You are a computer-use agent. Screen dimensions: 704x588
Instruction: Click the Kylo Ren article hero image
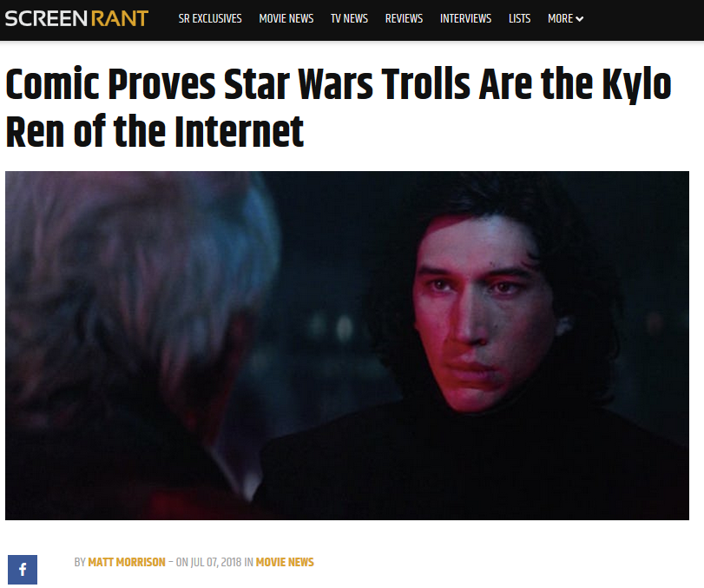coord(347,346)
